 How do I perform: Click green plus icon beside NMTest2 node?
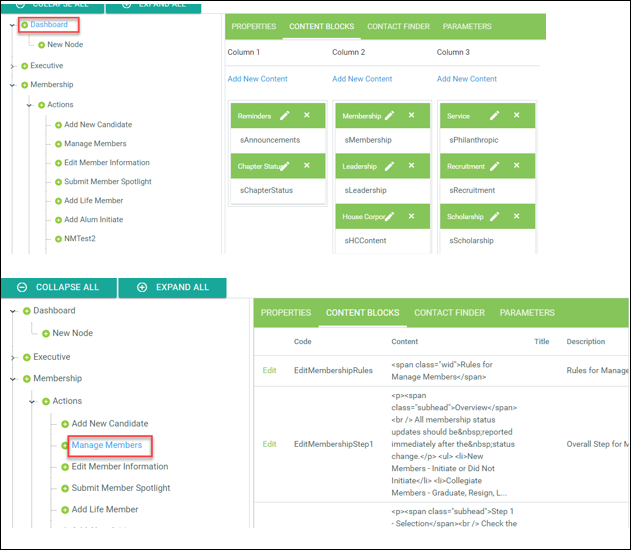(x=59, y=239)
